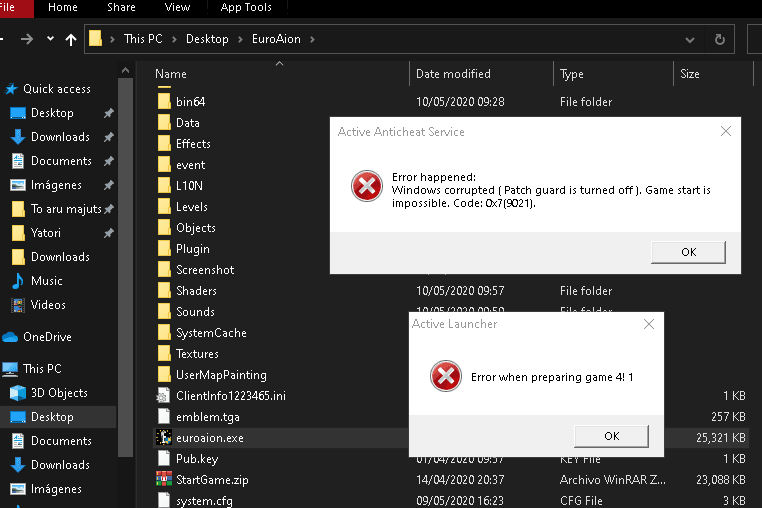Viewport: 762px width, 508px height.
Task: Click Desktop in the address breadcrumb
Action: click(206, 39)
